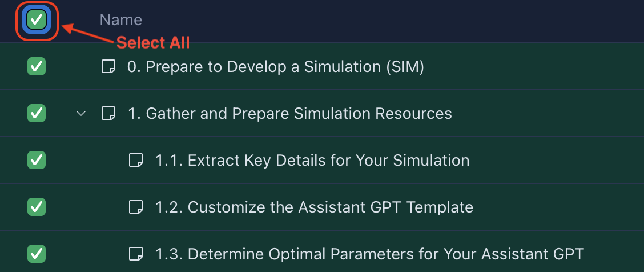Sort by the Name column header
The height and width of the screenshot is (272, 644).
(121, 20)
